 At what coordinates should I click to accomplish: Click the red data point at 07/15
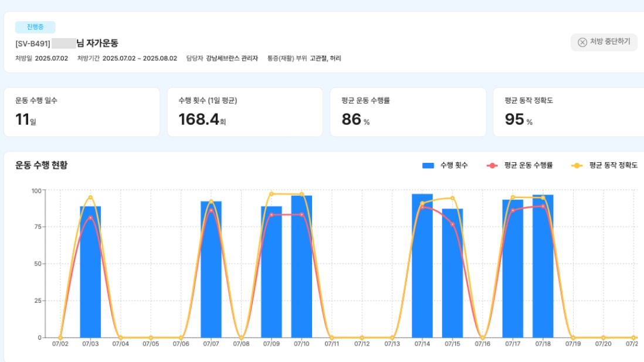pos(452,224)
